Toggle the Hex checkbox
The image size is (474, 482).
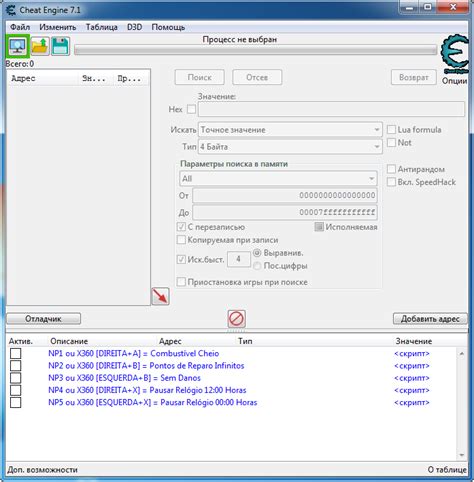(x=191, y=109)
